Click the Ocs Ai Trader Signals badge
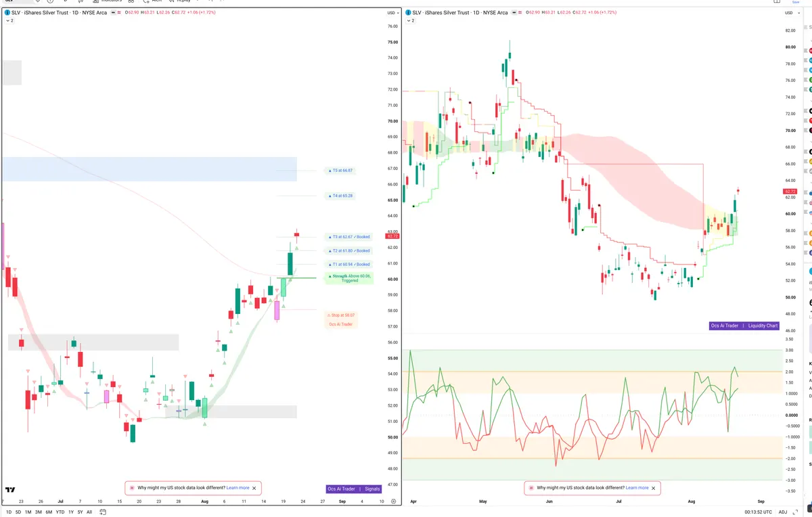 tap(354, 489)
